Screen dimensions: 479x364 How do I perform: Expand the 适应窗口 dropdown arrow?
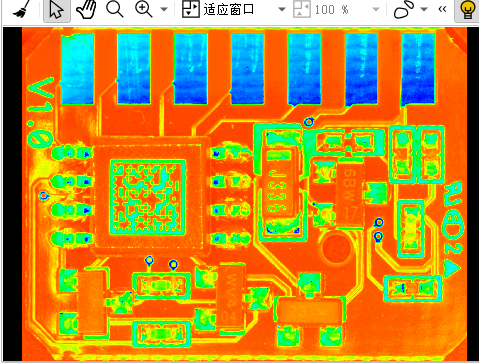coord(282,9)
